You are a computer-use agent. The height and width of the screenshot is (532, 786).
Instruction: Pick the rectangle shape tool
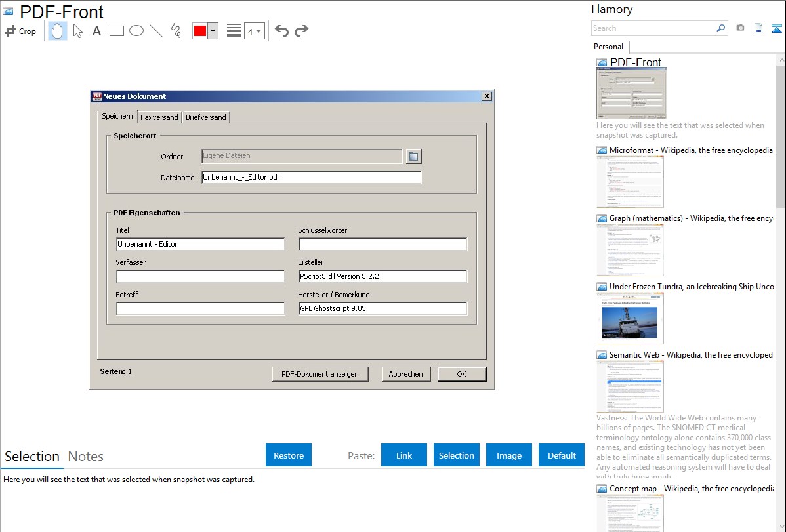click(x=117, y=31)
